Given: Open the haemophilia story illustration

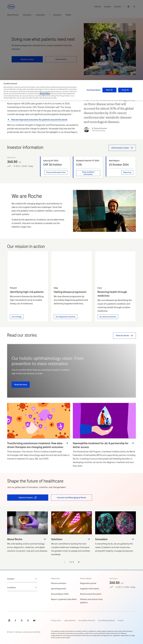Looking at the screenshot, I should pyautogui.click(x=104, y=421).
